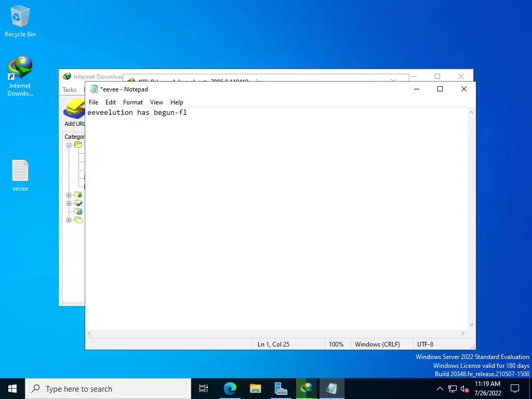Open Task View from the taskbar

(203, 389)
